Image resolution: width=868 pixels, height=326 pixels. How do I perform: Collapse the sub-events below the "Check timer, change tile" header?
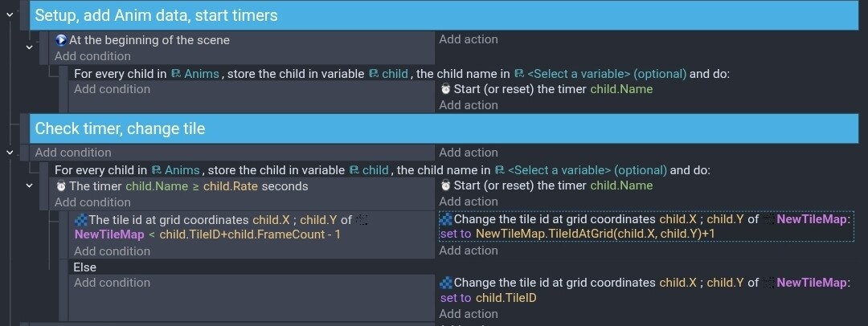(x=10, y=152)
